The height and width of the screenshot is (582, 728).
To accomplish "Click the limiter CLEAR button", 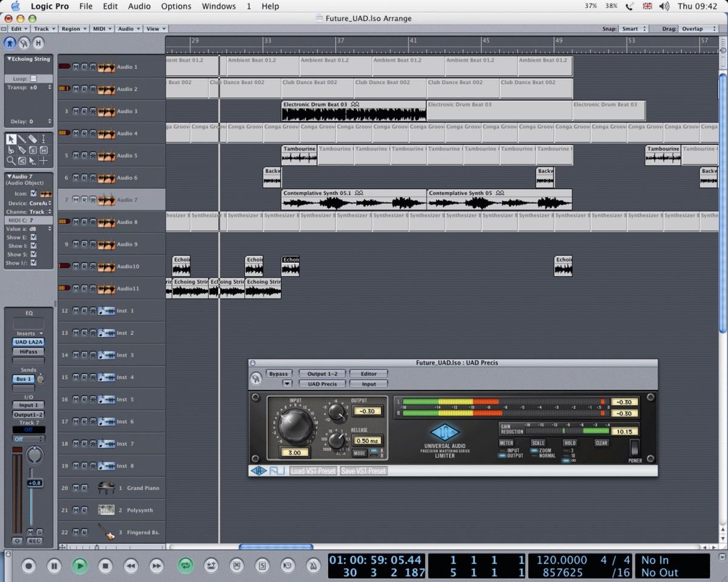I will click(x=601, y=443).
